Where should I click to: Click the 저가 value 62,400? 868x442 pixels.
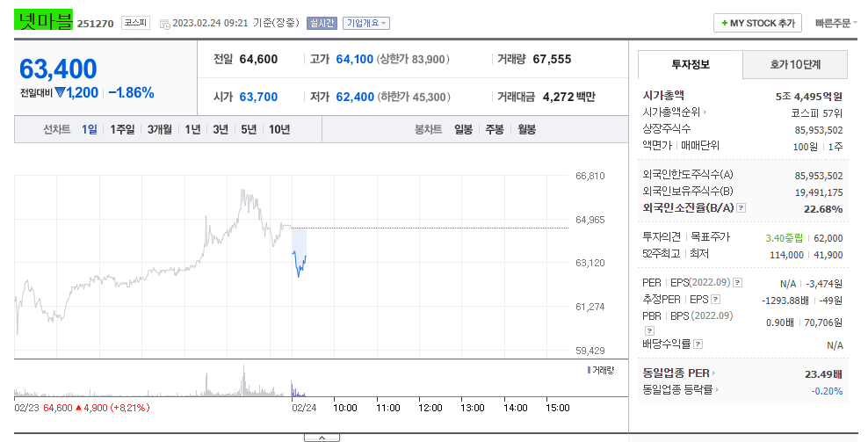click(355, 97)
